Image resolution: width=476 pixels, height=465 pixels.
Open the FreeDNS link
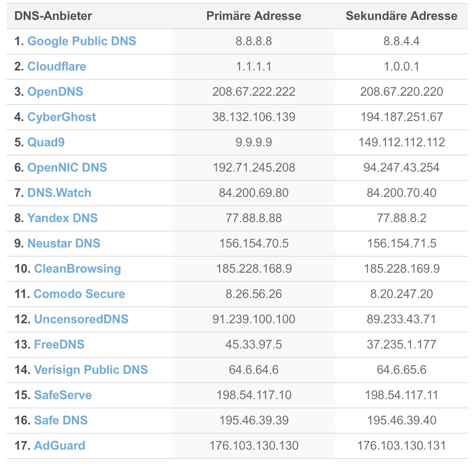coord(59,345)
